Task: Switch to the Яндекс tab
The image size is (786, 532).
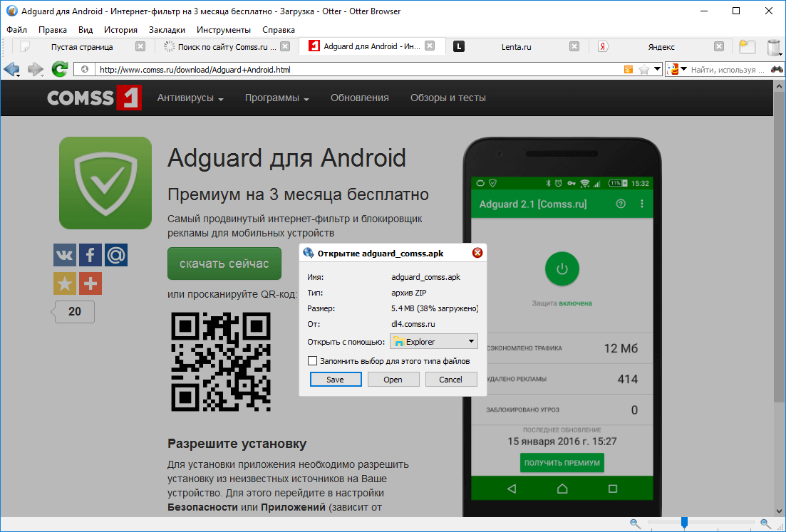Action: point(661,46)
